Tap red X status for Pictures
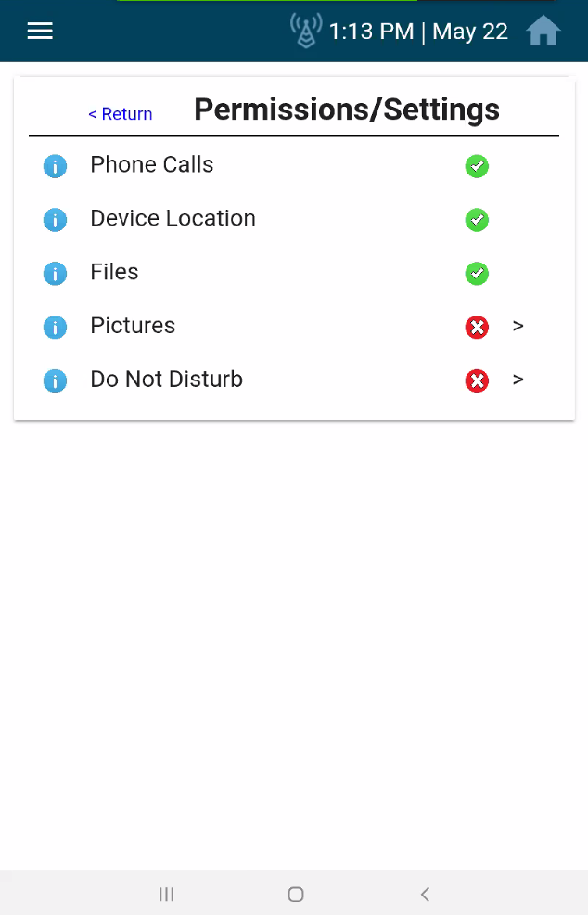 [477, 328]
